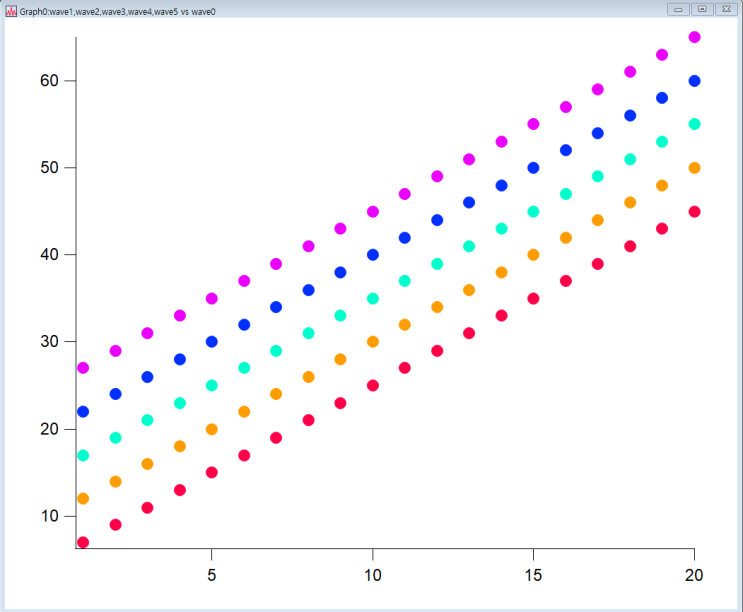Select the cyan marker at x=1
Viewport: 743px width, 612px height.
point(83,455)
